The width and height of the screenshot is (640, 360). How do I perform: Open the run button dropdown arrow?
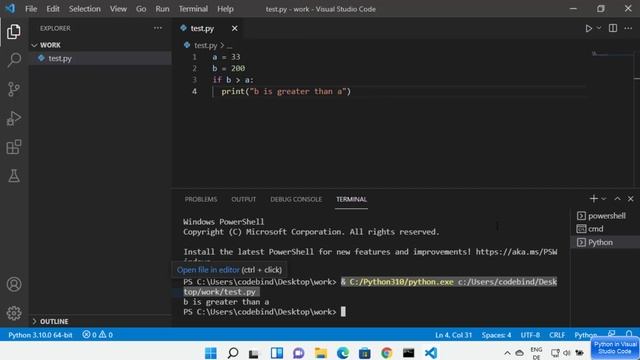coord(599,28)
